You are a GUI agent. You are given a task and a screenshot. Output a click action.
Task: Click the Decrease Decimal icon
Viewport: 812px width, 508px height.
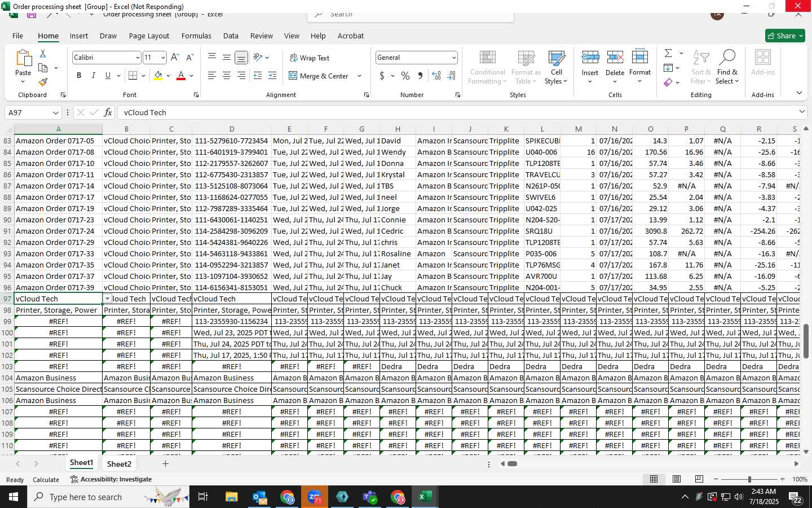pos(451,76)
